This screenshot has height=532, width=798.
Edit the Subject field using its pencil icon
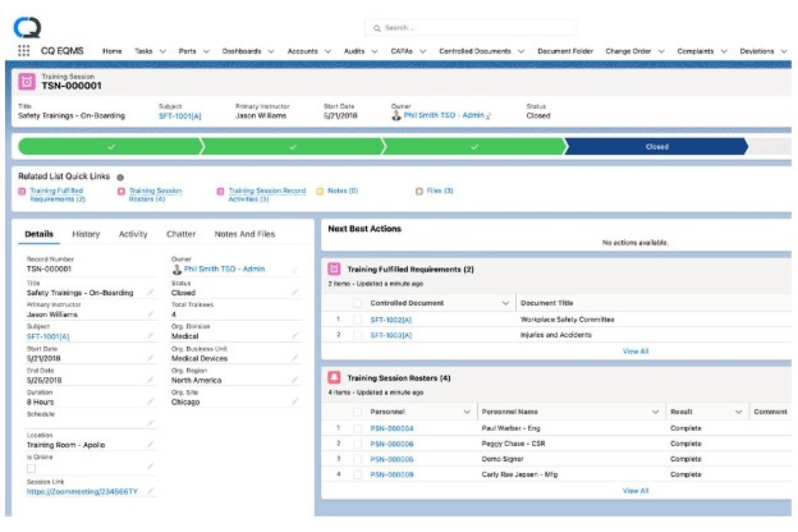coord(150,336)
